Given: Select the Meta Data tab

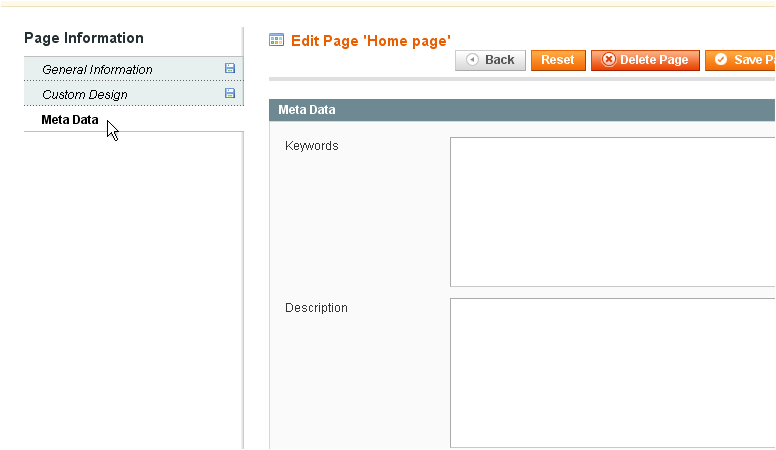Looking at the screenshot, I should point(70,120).
